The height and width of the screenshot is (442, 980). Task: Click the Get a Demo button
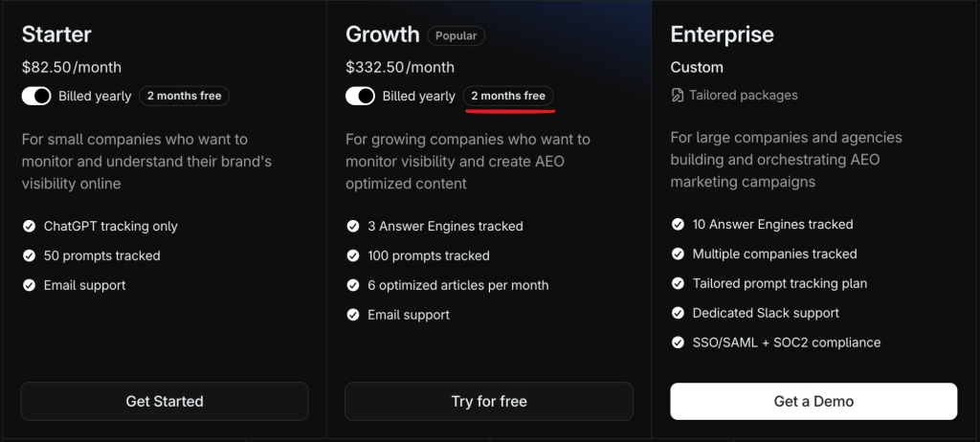tap(813, 401)
